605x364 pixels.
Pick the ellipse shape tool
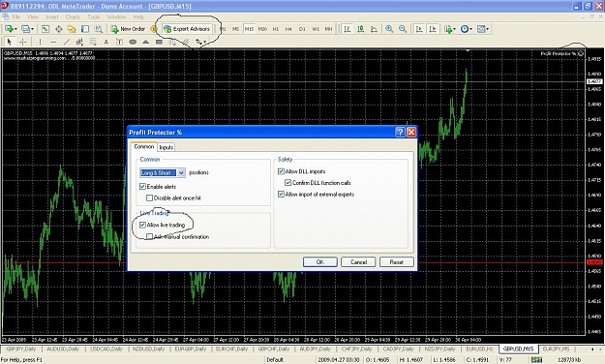tap(133, 42)
